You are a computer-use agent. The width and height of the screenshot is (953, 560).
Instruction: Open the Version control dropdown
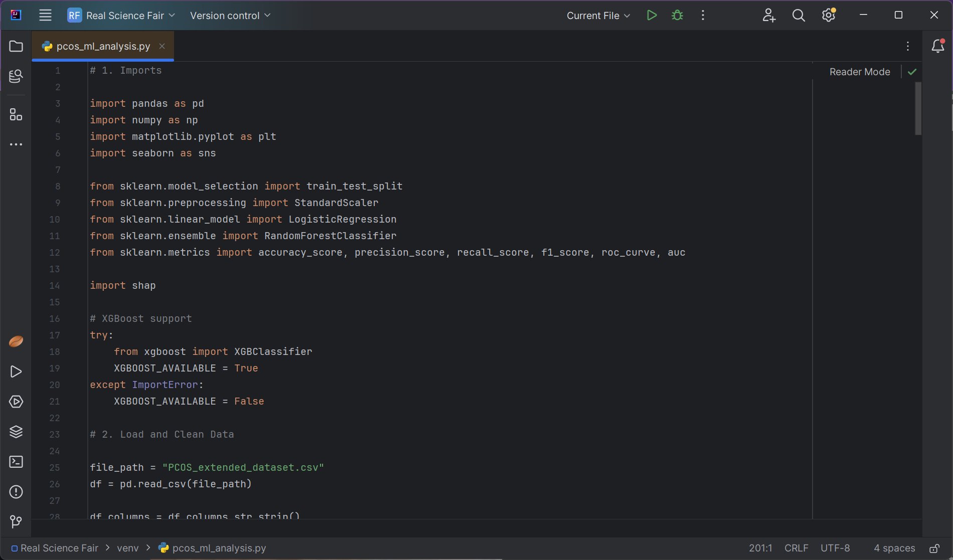(230, 16)
